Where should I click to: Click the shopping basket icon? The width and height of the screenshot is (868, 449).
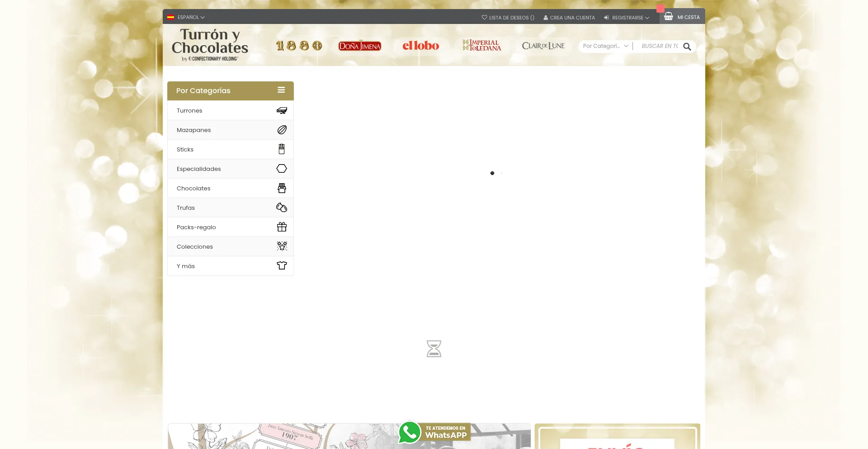[668, 17]
